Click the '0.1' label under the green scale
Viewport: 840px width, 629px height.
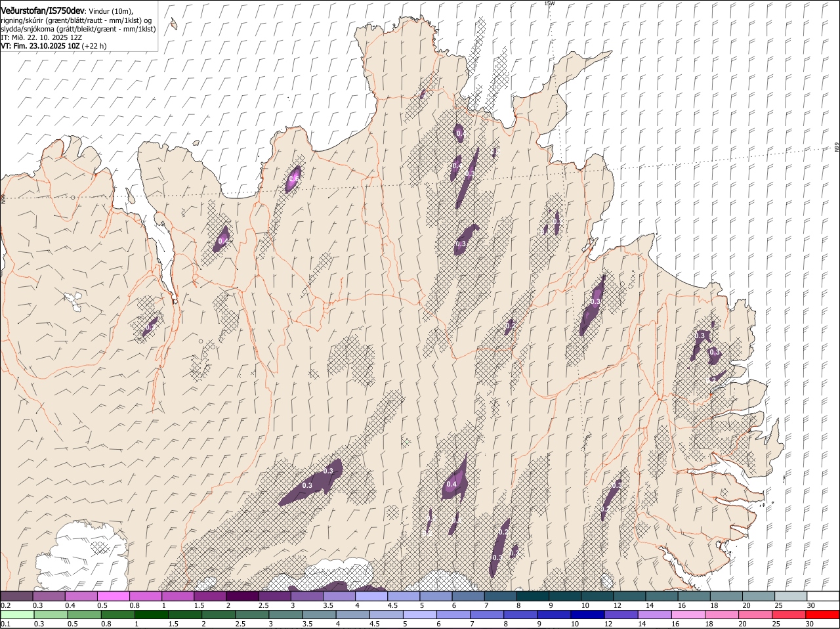(5, 624)
